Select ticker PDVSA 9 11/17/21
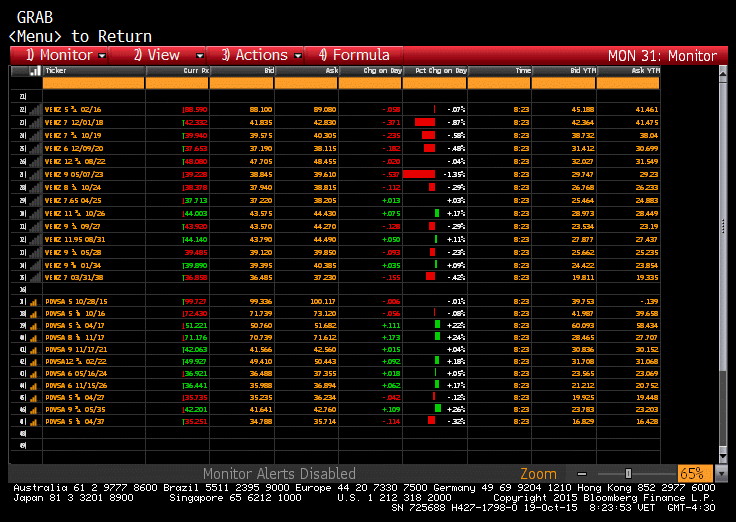This screenshot has width=736, height=522. 76,350
